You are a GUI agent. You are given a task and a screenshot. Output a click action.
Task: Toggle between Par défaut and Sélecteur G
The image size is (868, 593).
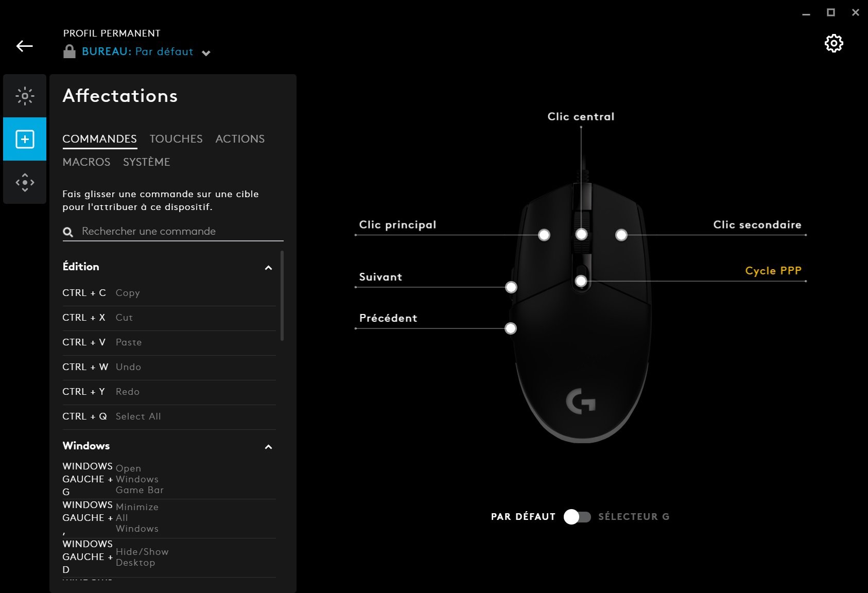577,517
